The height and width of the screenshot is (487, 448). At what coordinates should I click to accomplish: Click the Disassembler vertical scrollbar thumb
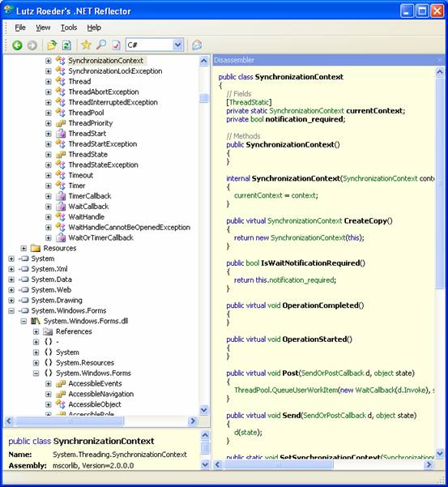click(x=440, y=183)
